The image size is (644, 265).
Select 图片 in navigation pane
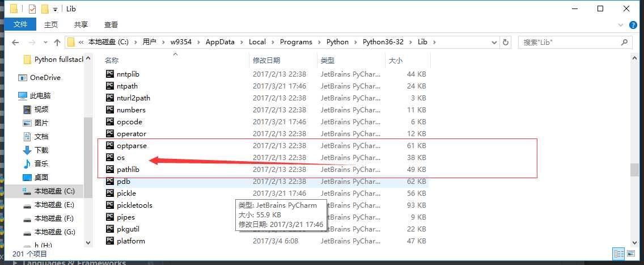point(41,123)
